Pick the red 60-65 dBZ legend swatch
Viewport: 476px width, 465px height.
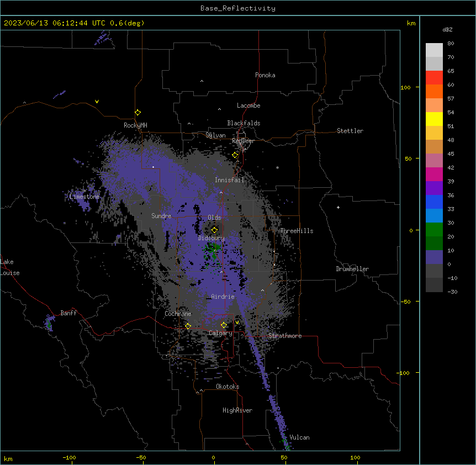pyautogui.click(x=434, y=78)
